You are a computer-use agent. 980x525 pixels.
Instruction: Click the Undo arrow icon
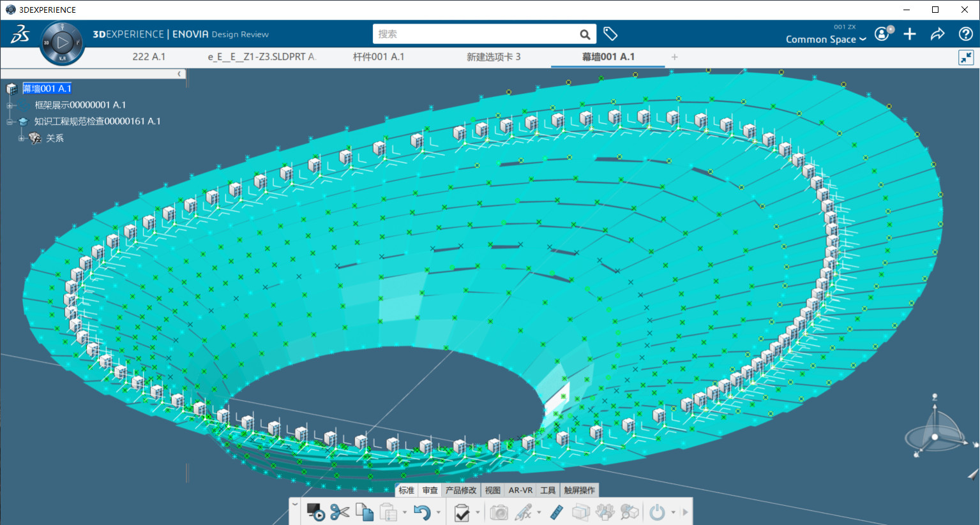tap(421, 512)
